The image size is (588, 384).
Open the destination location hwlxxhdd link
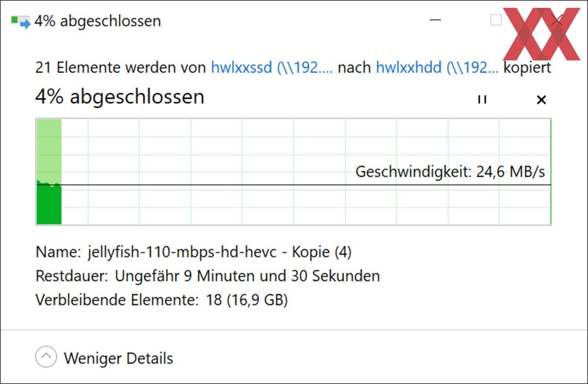[x=437, y=67]
